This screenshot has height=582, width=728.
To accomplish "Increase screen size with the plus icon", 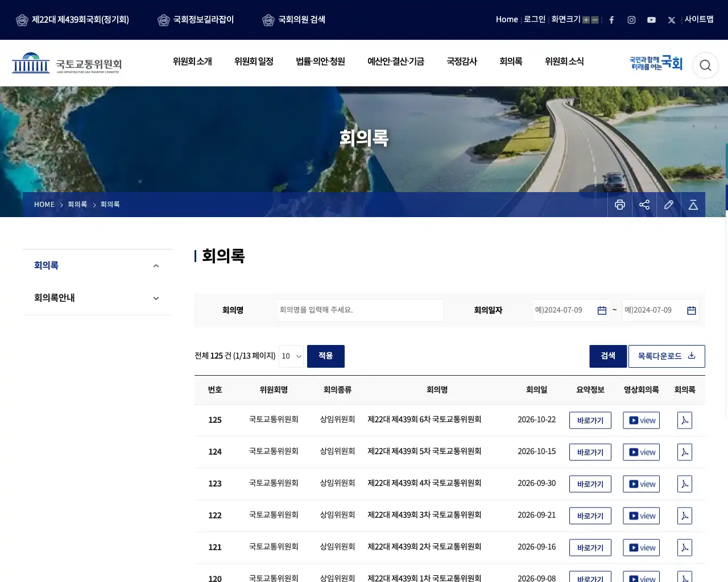I will pos(586,20).
